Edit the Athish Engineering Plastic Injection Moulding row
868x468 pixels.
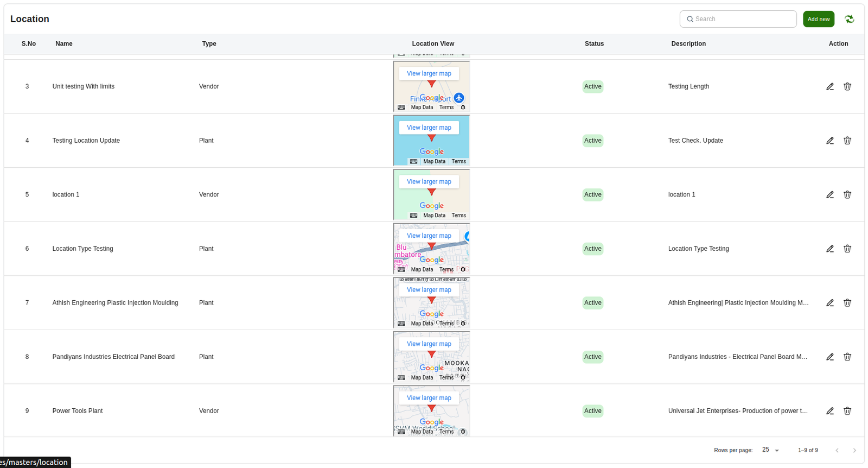click(829, 303)
